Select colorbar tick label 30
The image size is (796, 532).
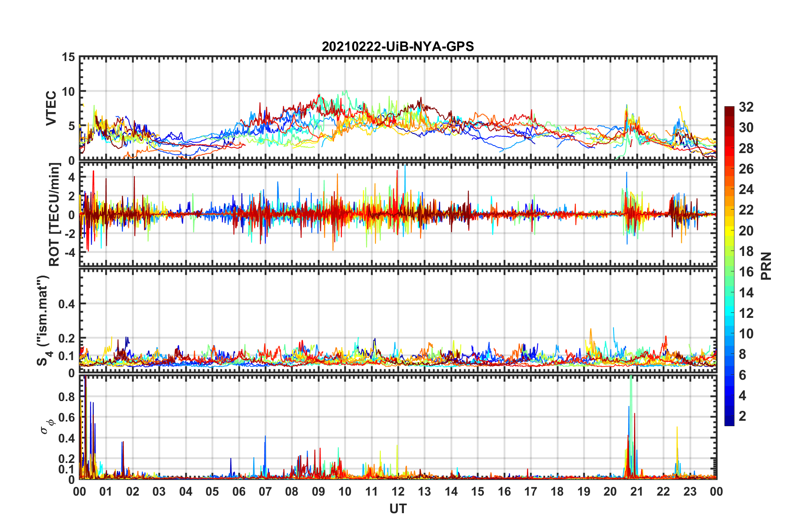[746, 128]
